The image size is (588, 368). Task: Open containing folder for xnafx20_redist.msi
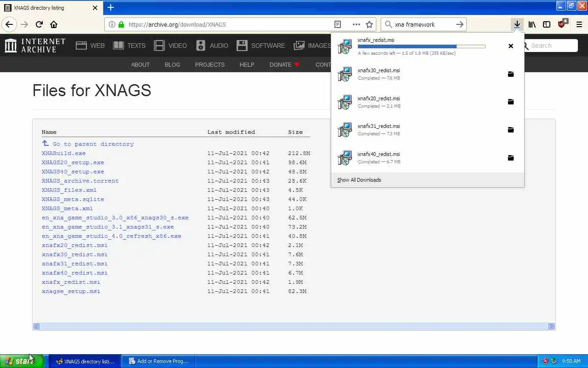click(511, 102)
